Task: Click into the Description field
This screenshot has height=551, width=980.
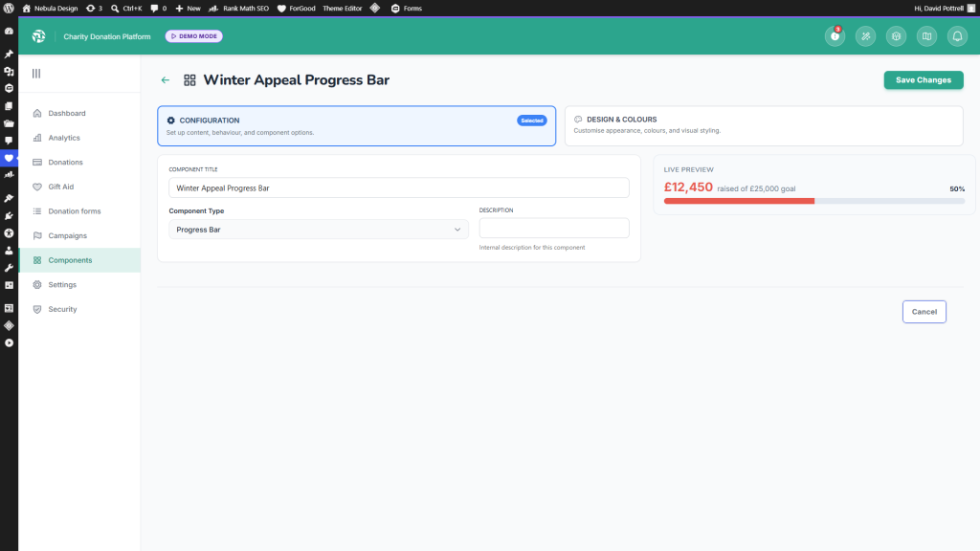Action: click(554, 228)
